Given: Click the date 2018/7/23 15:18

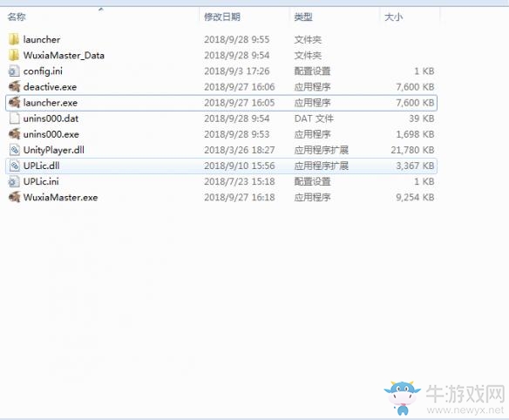Looking at the screenshot, I should point(239,181).
